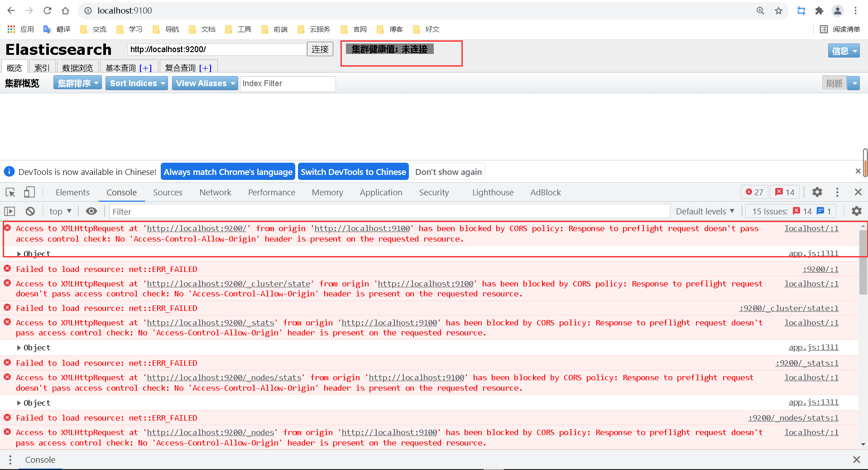Image resolution: width=868 pixels, height=470 pixels.
Task: Show the console sidebar icon
Action: click(10, 211)
